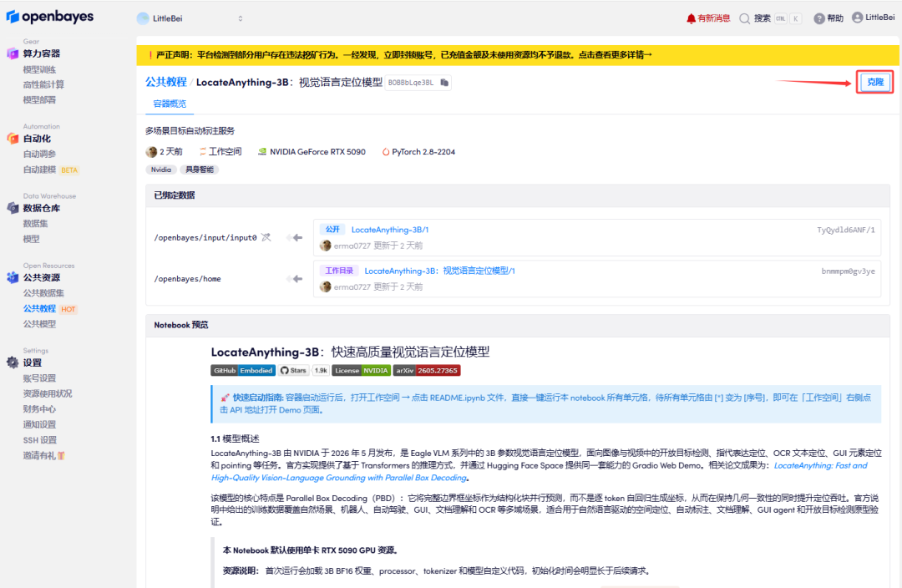Click the 已绑定数据 section header
The width and height of the screenshot is (902, 588).
175,195
